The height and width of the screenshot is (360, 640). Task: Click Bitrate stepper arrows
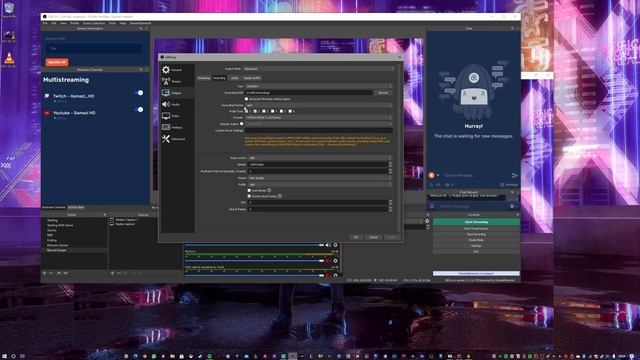[390, 164]
